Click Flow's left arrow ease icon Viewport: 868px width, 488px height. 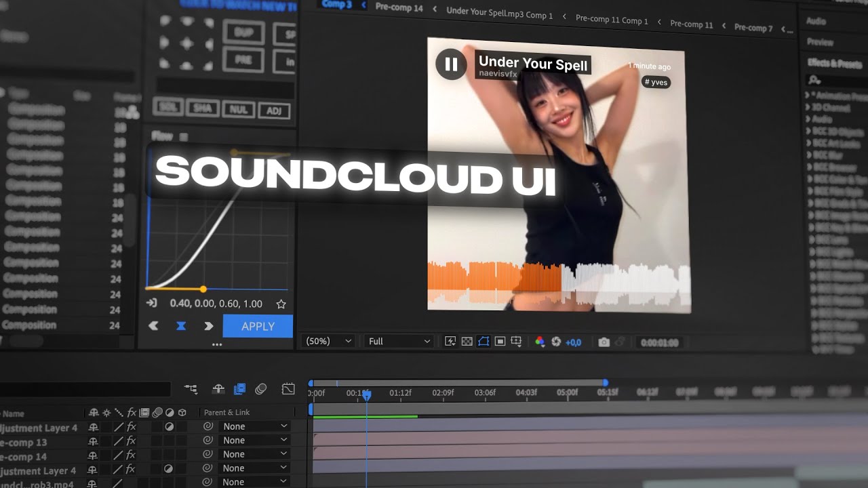click(x=153, y=326)
